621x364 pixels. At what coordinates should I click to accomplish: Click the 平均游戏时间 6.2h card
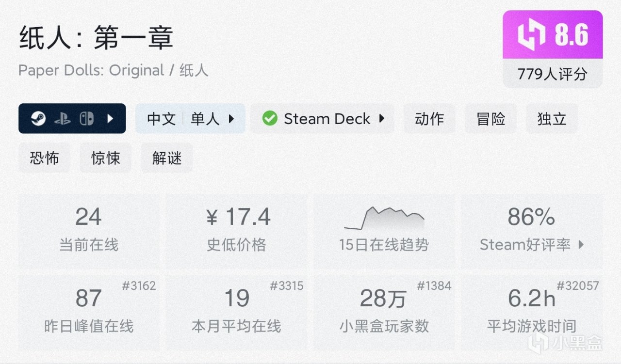[532, 312]
